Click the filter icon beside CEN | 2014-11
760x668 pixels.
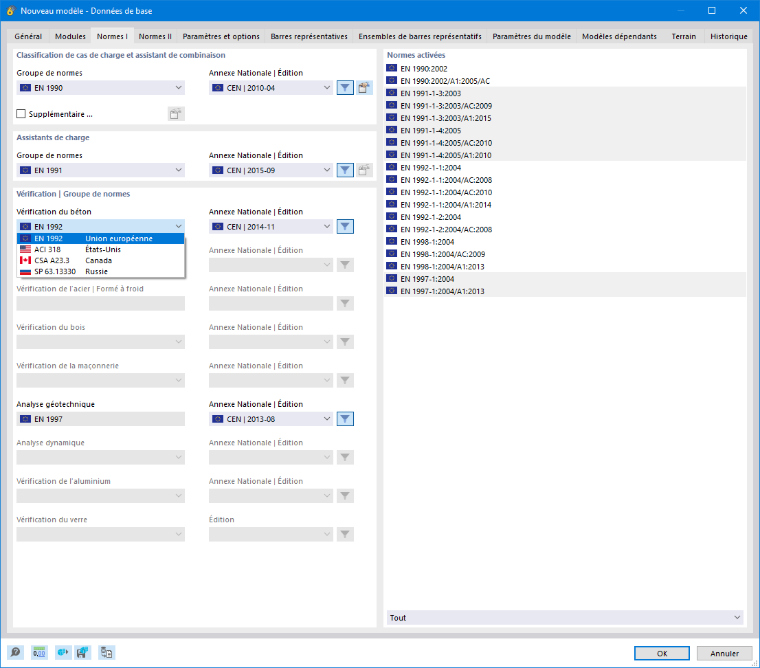[x=345, y=226]
